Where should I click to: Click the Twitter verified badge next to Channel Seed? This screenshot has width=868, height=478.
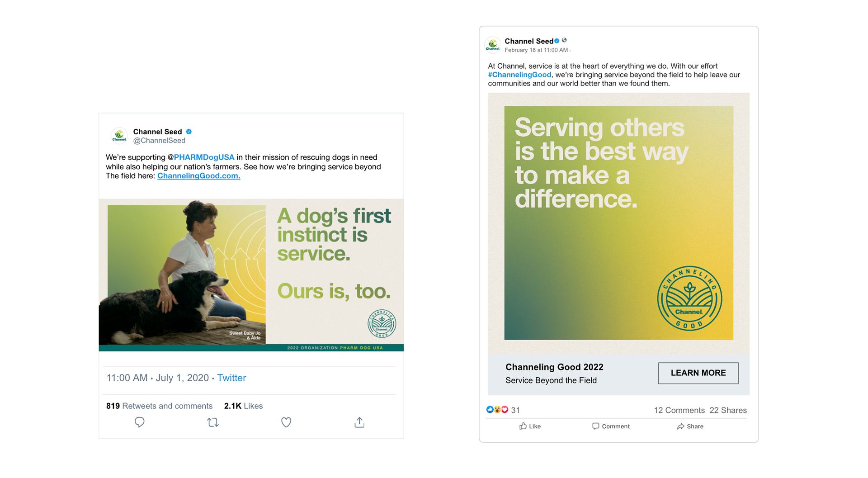click(x=189, y=132)
